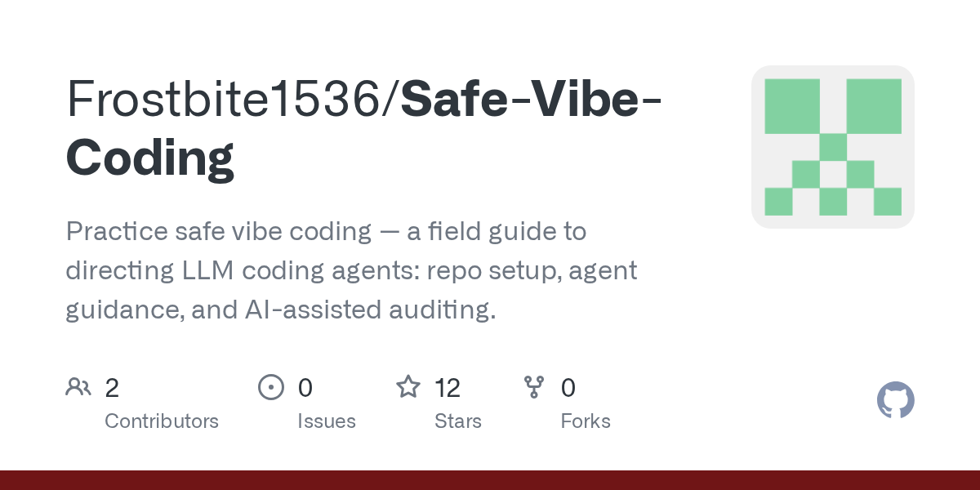This screenshot has height=490, width=980.
Task: Click the GitHub Octocat logo
Action: tap(895, 401)
